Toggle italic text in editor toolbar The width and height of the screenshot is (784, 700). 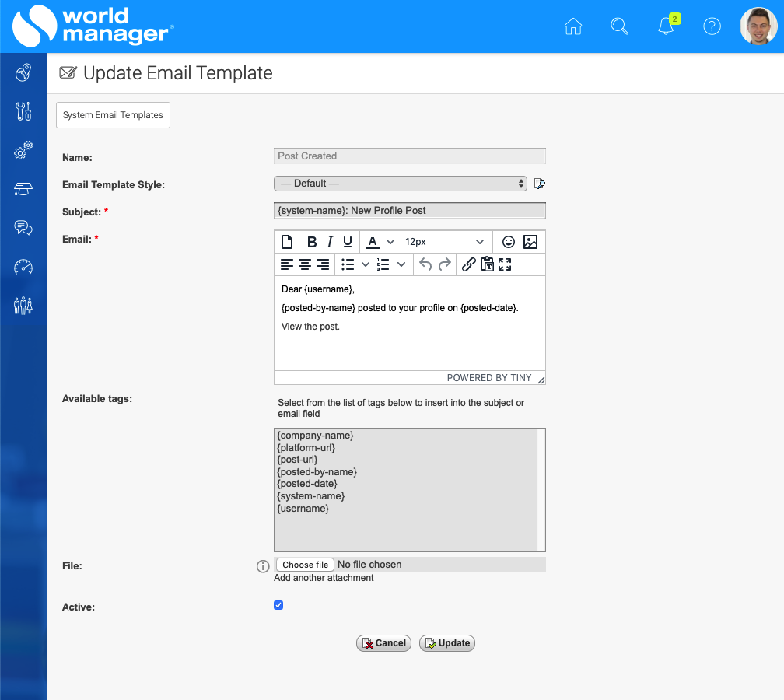330,242
